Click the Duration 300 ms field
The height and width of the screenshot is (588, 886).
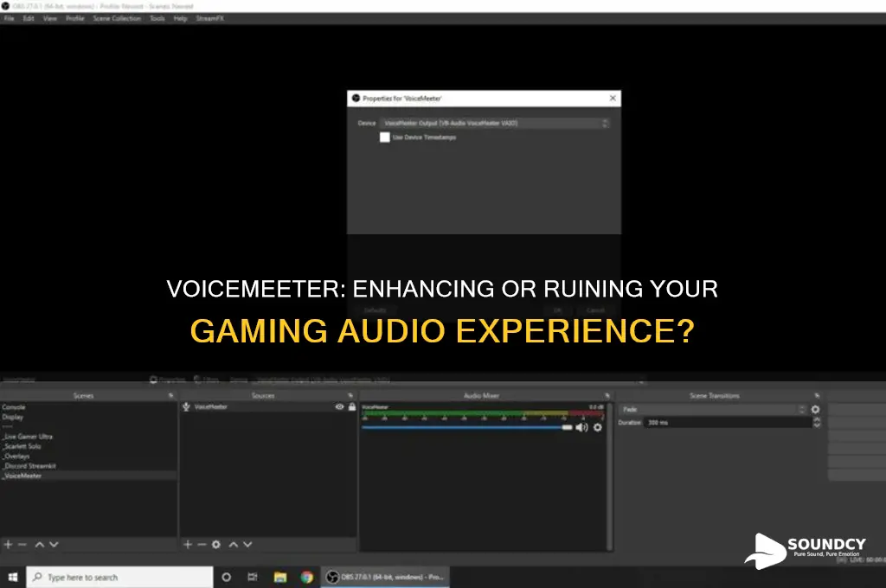(x=728, y=423)
